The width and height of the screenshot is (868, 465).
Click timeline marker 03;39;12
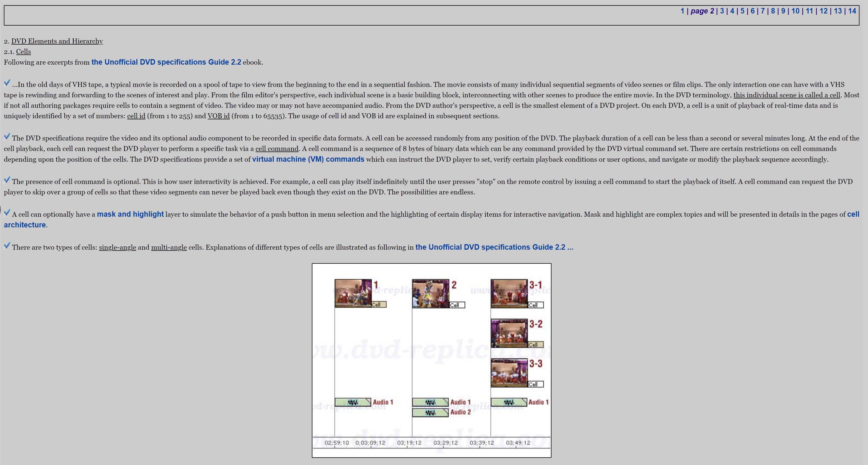[481, 443]
